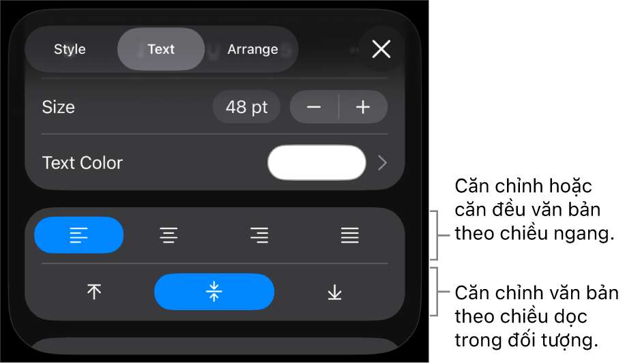625x364 pixels.
Task: Expand Text Color options chevron
Action: 382,162
